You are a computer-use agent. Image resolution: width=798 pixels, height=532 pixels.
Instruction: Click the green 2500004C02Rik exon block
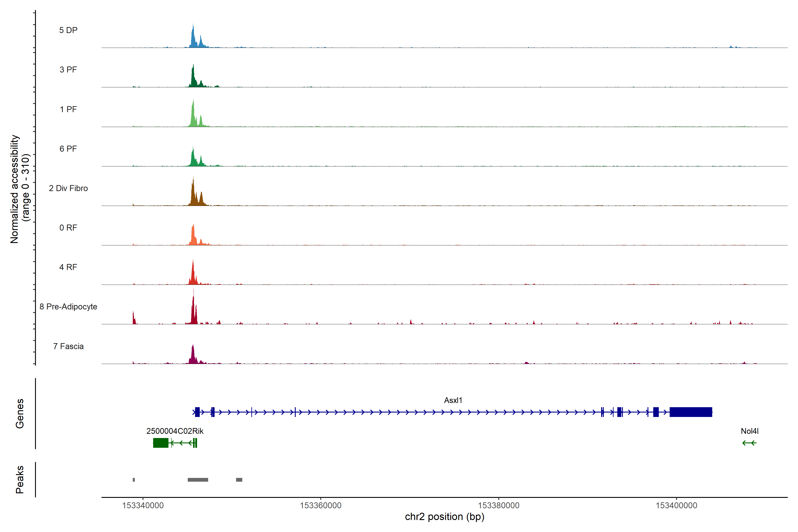[160, 443]
